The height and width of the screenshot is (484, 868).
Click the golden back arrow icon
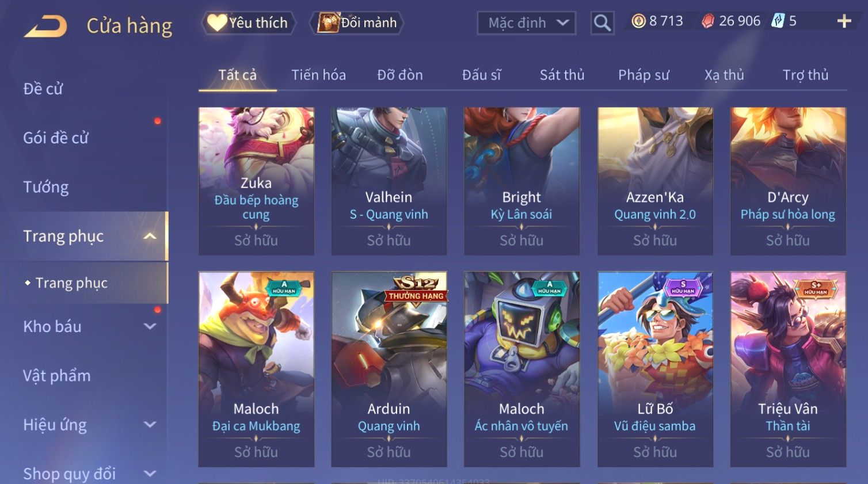click(x=46, y=26)
